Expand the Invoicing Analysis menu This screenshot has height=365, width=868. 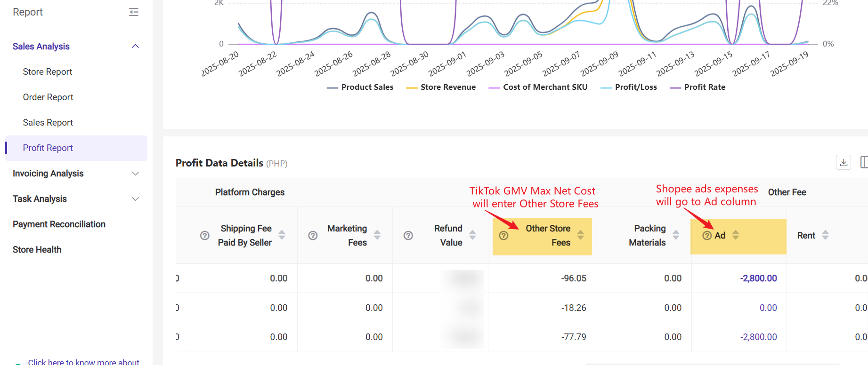135,174
